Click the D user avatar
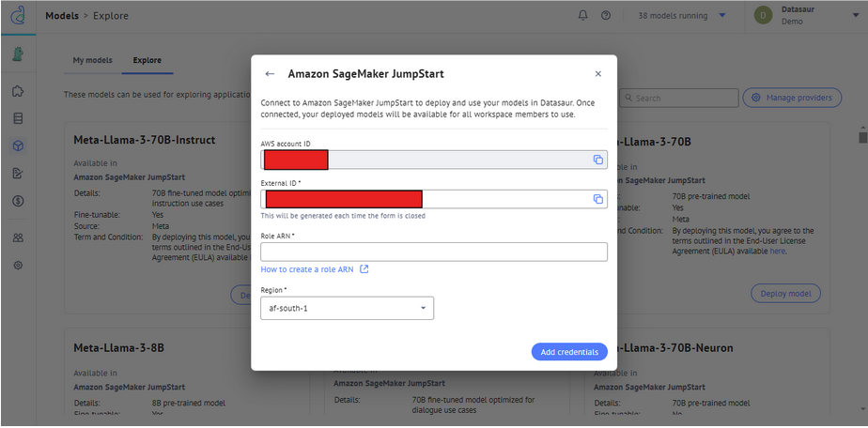 click(x=764, y=15)
